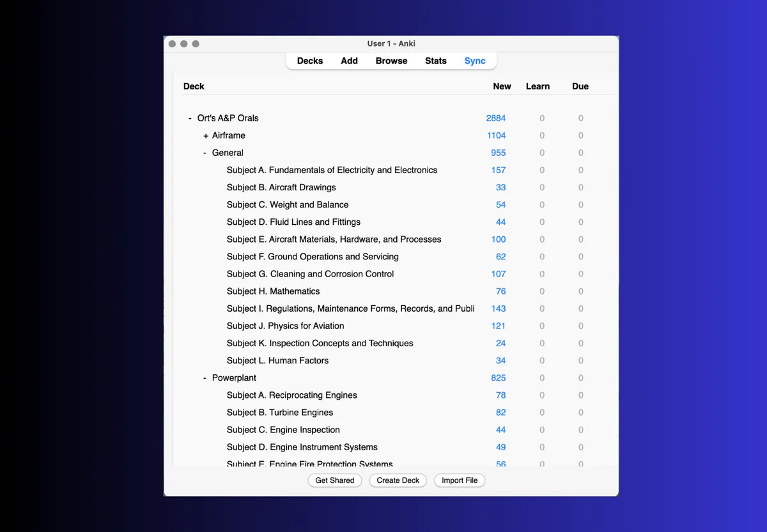This screenshot has width=767, height=532.
Task: Open the Ort's A&P Orals deck
Action: point(228,118)
